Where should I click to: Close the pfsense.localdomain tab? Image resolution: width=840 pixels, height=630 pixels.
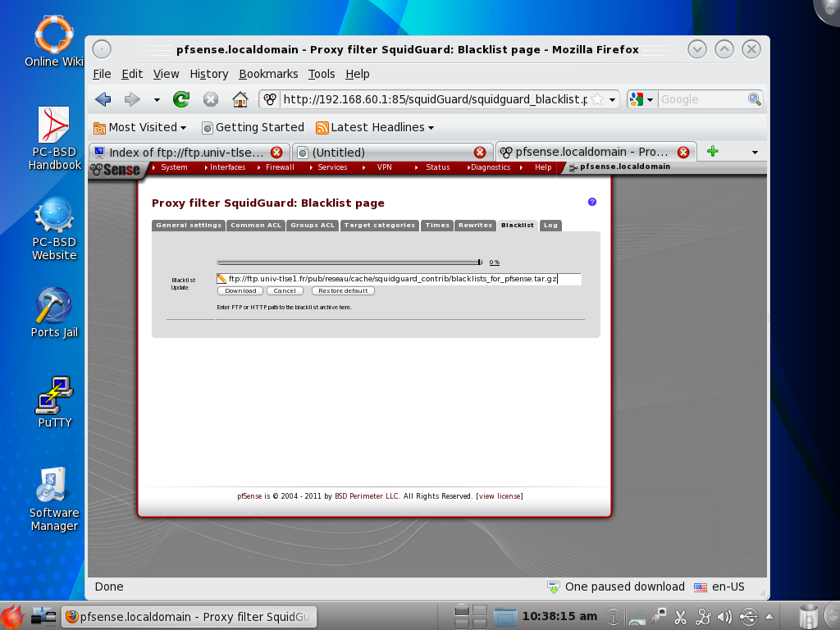click(683, 152)
